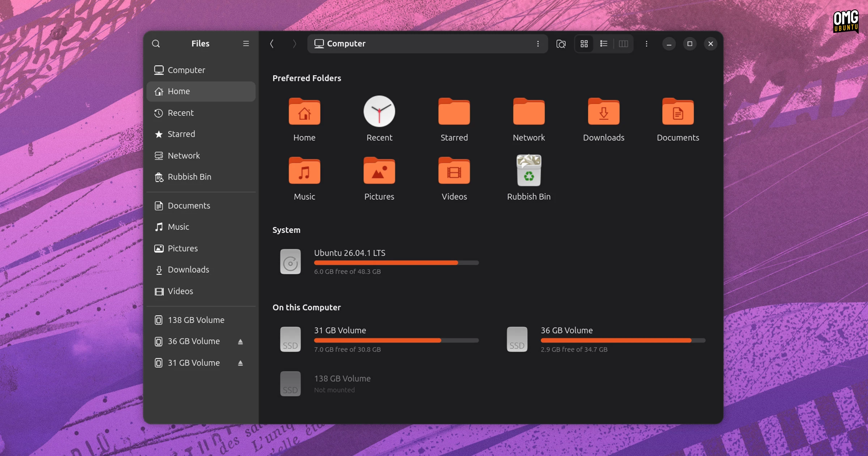The image size is (868, 456).
Task: Open Network in the sidebar
Action: click(201, 156)
